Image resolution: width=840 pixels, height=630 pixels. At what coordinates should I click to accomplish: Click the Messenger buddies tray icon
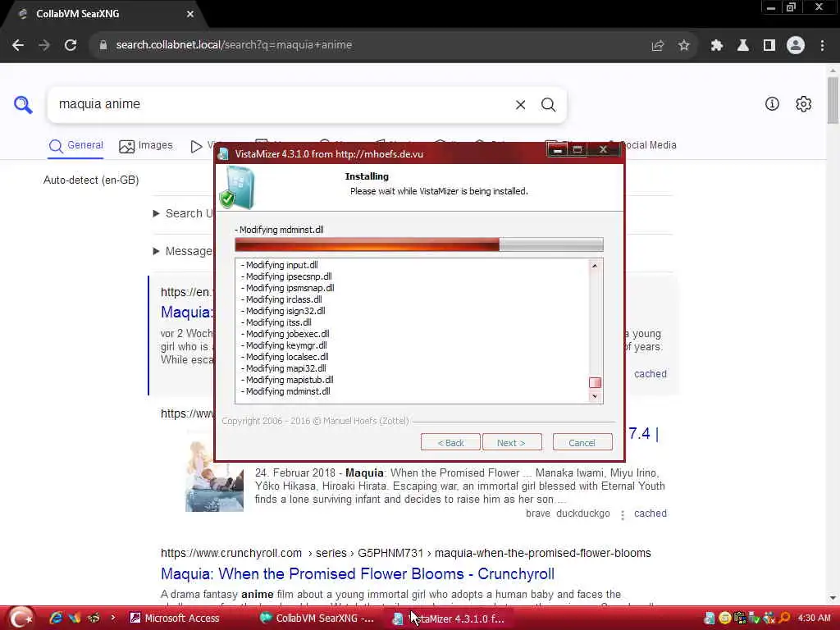[769, 618]
